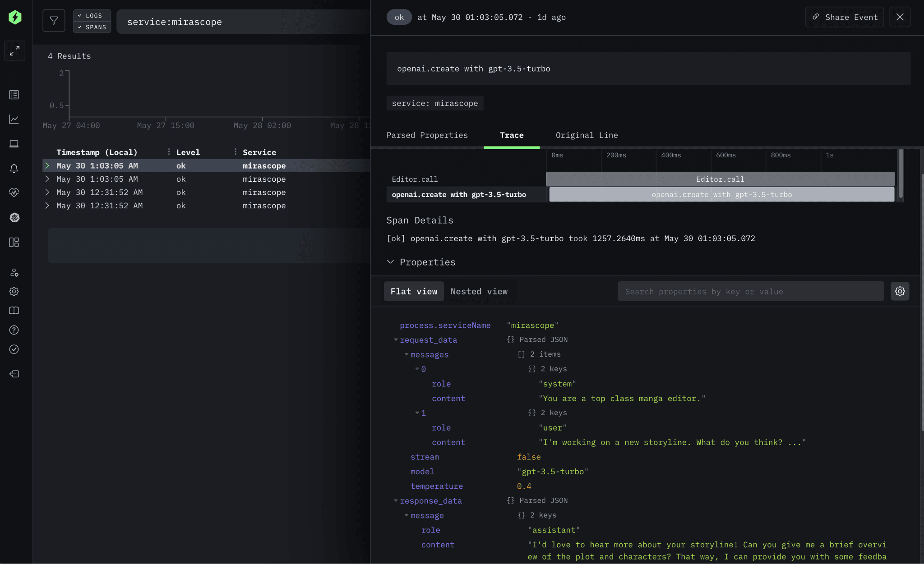This screenshot has width=924, height=564.
Task: Enable SPANS filter checkbox in toolbar
Action: pyautogui.click(x=91, y=27)
